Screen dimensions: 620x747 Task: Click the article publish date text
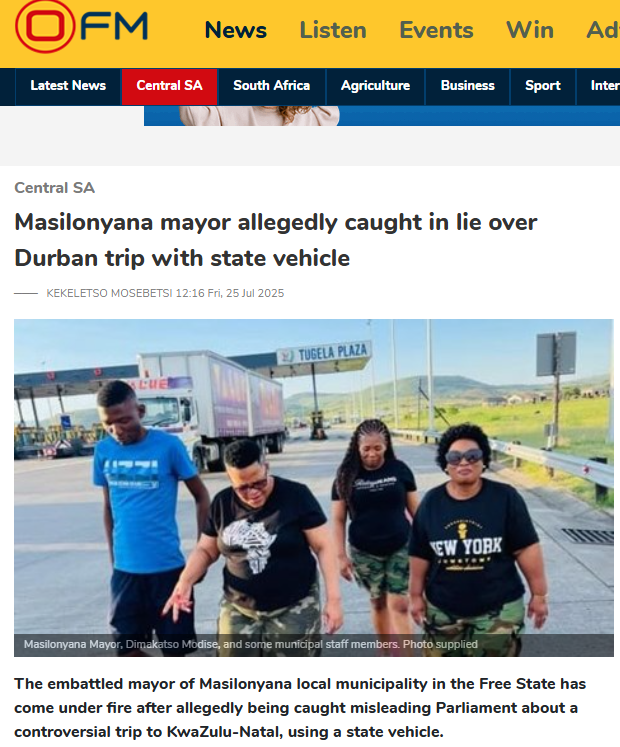[230, 293]
